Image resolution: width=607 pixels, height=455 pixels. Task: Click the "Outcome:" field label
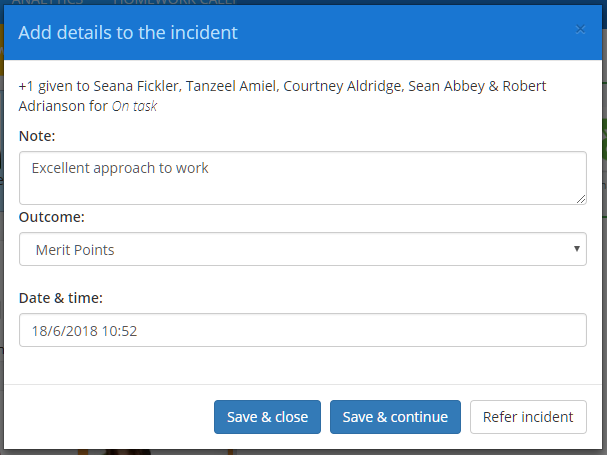point(51,216)
